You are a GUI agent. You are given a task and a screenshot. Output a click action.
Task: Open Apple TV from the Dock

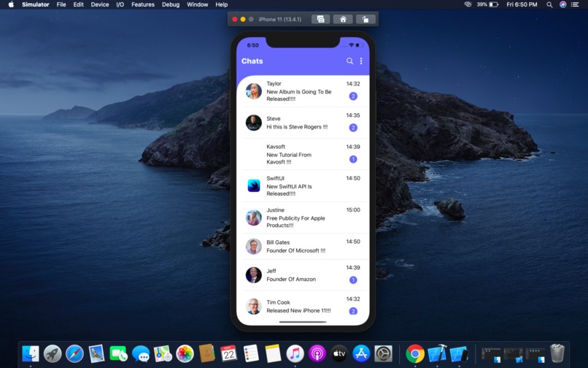[339, 353]
